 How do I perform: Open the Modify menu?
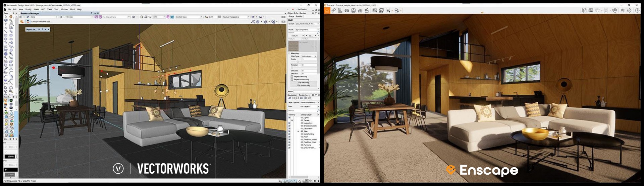pyautogui.click(x=28, y=9)
